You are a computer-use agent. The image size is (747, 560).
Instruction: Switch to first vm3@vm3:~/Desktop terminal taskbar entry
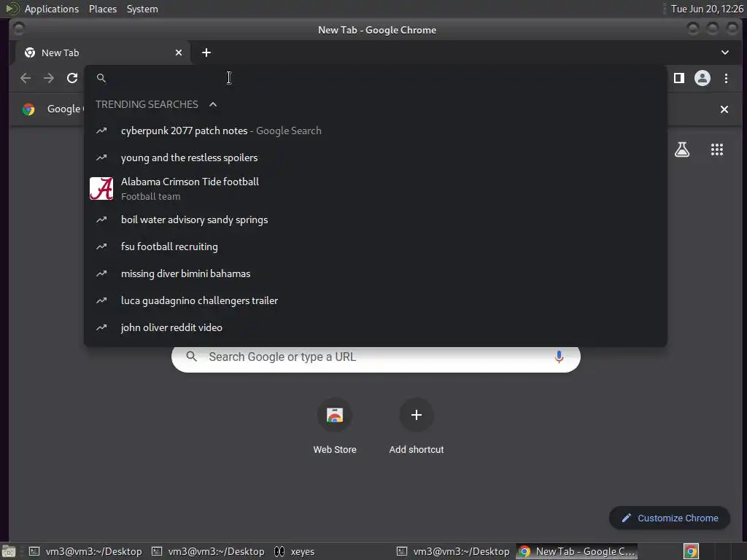[x=86, y=551]
